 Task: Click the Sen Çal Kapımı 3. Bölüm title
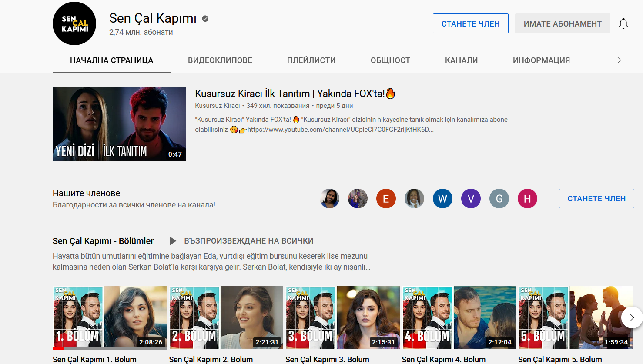pyautogui.click(x=327, y=360)
